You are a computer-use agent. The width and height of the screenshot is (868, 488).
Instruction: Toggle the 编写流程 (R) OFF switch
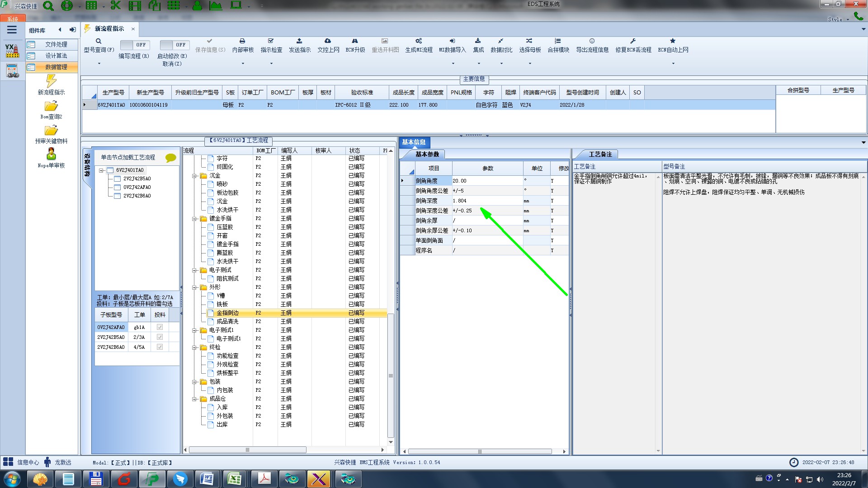[x=134, y=45]
